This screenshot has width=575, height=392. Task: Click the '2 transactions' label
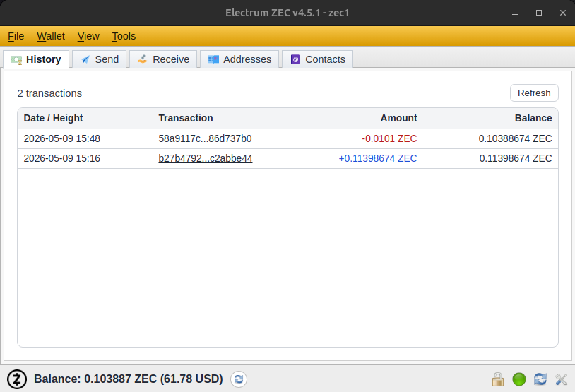(x=49, y=93)
